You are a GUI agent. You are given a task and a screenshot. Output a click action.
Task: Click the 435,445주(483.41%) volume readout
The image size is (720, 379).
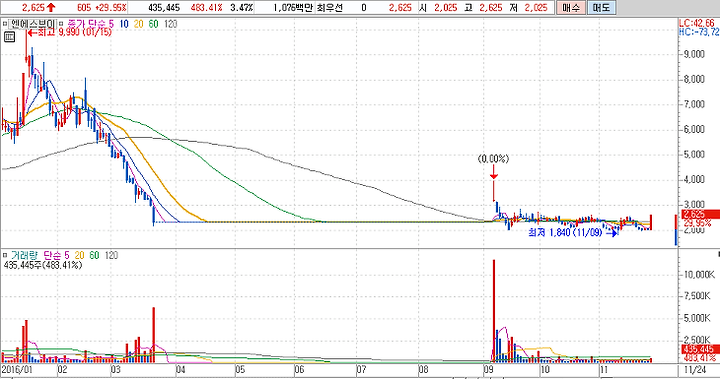coord(43,265)
